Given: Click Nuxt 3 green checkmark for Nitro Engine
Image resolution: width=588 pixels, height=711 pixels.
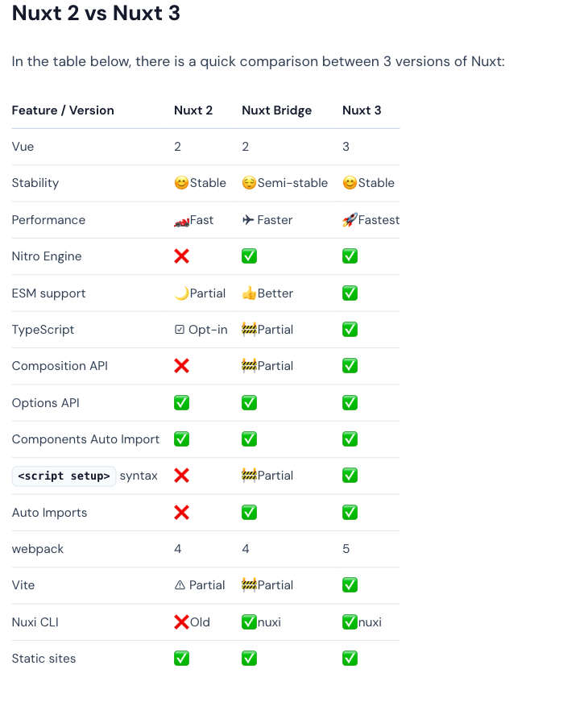Looking at the screenshot, I should point(350,256).
